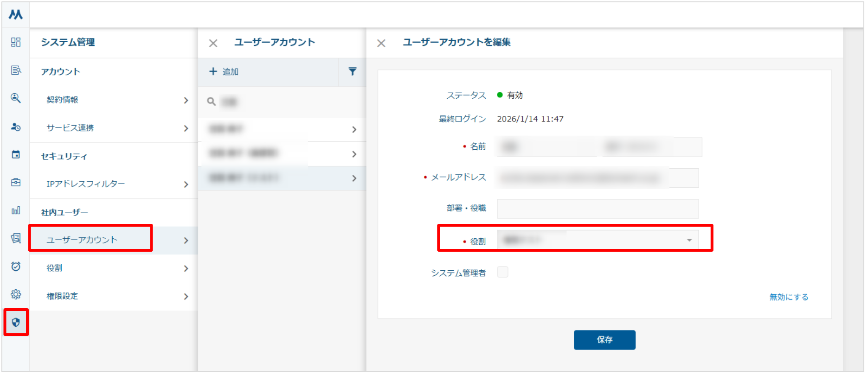
Task: Click the 無効にする link
Action: click(788, 297)
